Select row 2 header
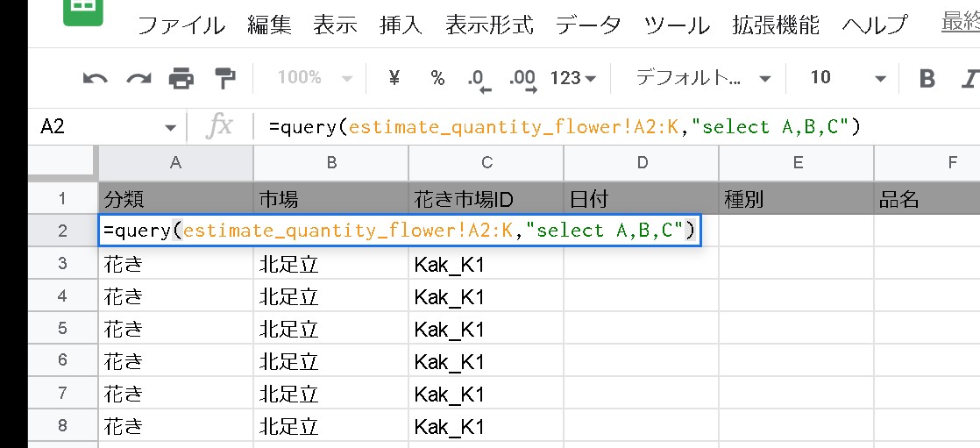980x448 pixels. coord(62,231)
